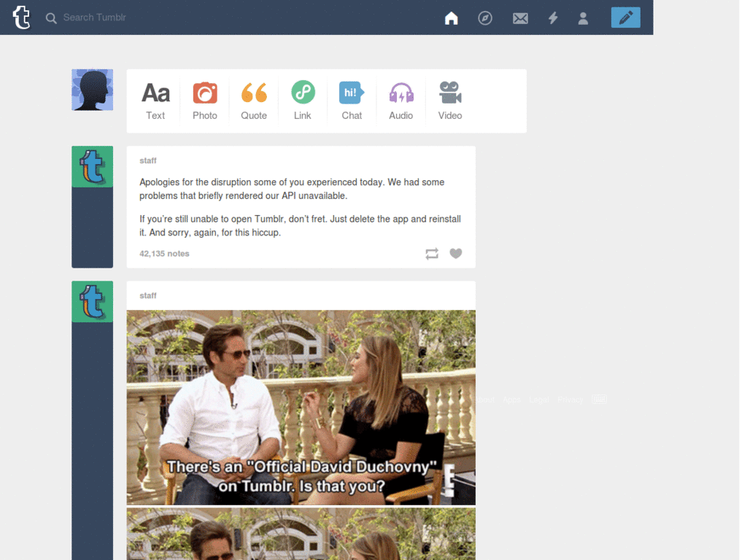The image size is (747, 560).
Task: Open staff blog name on GIF post
Action: click(147, 296)
